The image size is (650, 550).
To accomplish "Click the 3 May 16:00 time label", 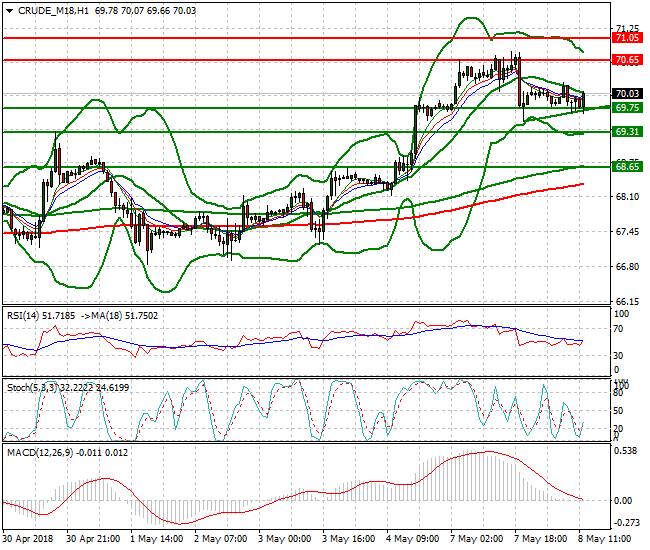I will point(348,539).
